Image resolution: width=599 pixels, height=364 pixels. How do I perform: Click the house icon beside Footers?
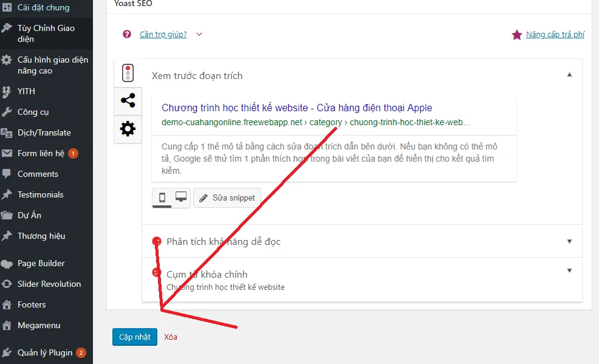pos(7,304)
